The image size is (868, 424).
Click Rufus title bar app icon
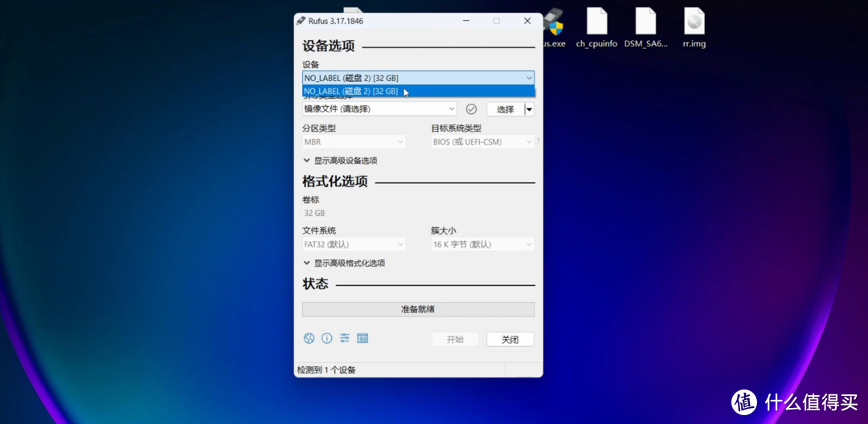[x=301, y=21]
